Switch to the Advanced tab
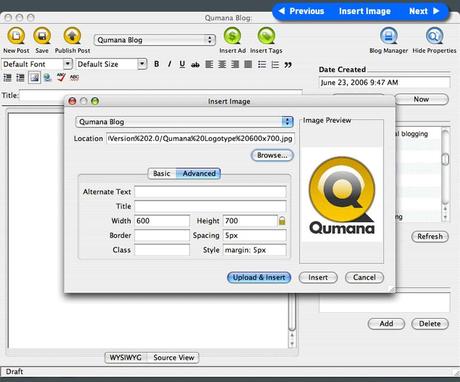460x382 pixels. coord(199,173)
